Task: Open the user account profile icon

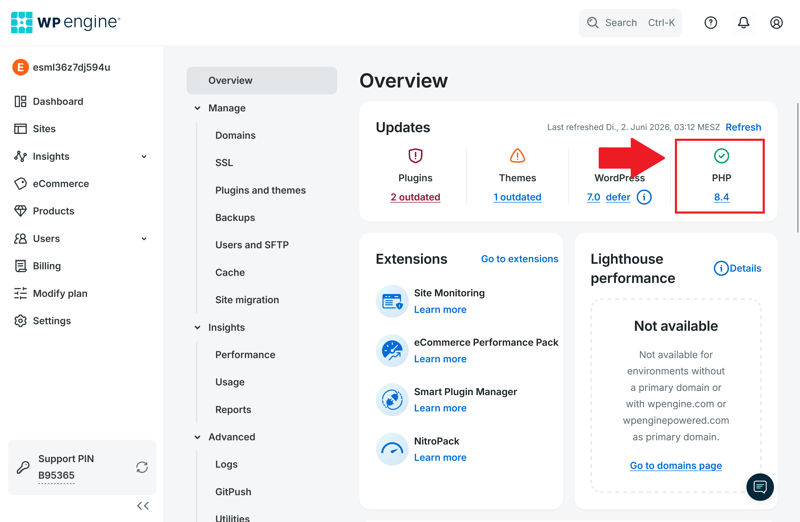Action: [x=776, y=22]
